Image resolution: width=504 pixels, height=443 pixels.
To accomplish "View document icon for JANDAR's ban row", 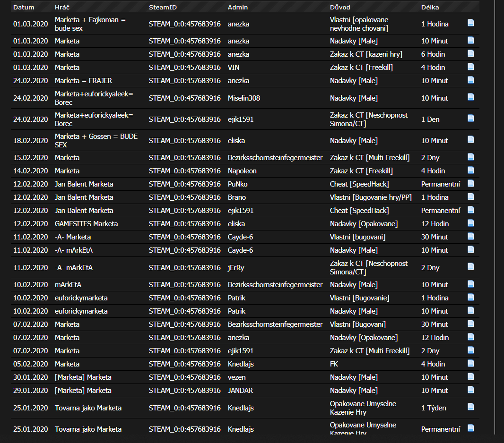I will click(470, 390).
